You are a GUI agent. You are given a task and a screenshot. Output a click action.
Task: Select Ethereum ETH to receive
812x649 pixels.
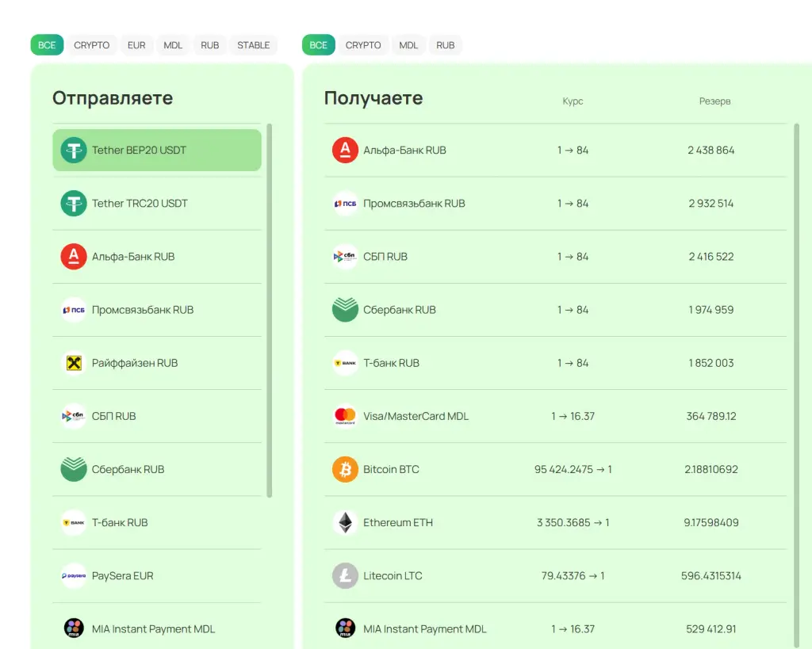[555, 523]
